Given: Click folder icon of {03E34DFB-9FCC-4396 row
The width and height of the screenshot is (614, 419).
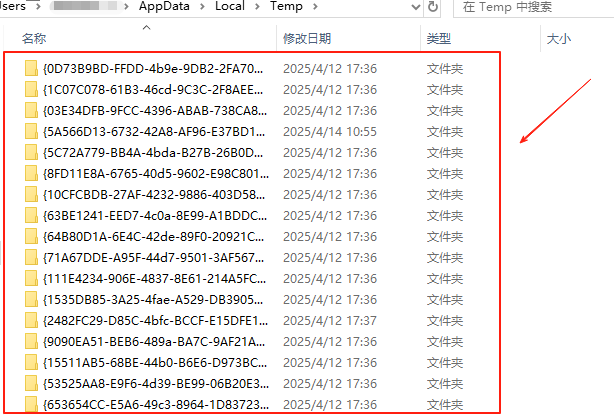Looking at the screenshot, I should (31, 110).
